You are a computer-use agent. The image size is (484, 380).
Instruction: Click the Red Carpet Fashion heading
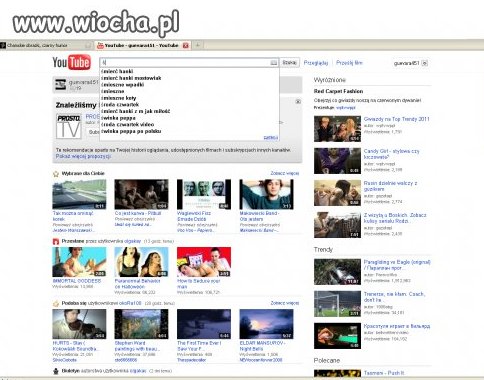(338, 91)
